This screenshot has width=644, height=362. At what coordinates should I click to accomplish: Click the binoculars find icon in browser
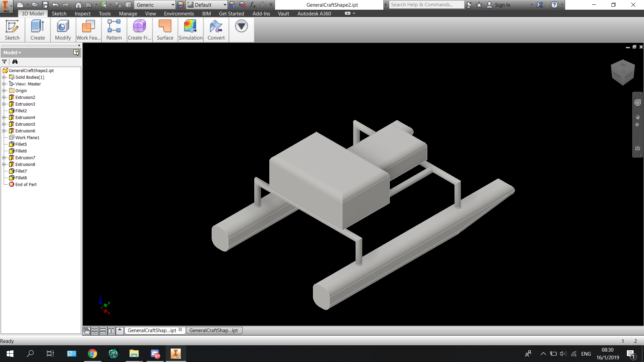tap(15, 62)
